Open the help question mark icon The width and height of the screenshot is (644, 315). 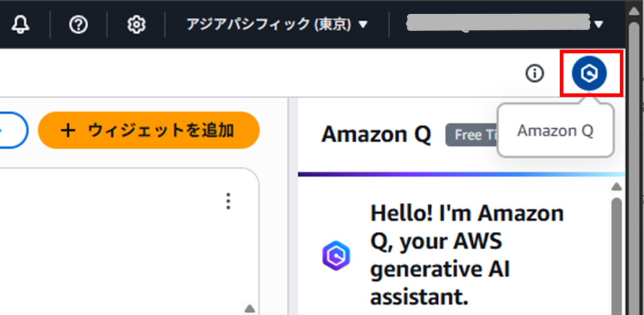click(x=79, y=25)
